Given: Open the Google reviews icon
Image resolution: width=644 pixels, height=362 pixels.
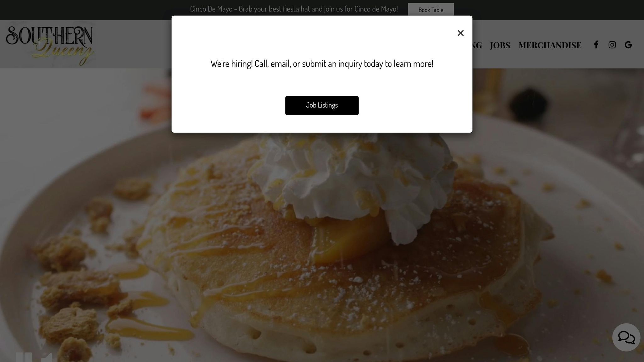Looking at the screenshot, I should 628,45.
